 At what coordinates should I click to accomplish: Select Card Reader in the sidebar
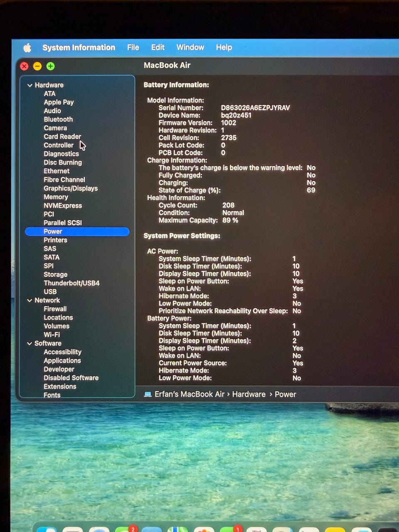pyautogui.click(x=62, y=137)
